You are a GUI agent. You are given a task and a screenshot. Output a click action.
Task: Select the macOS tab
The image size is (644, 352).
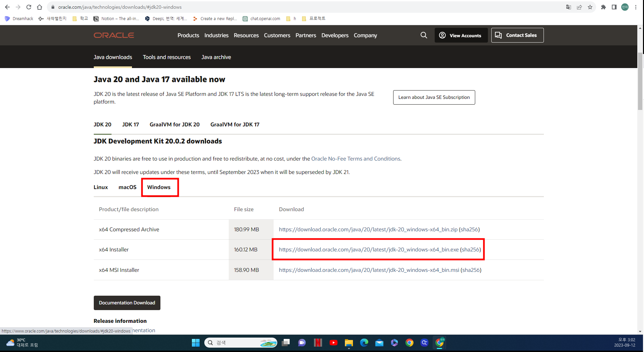[x=128, y=187]
